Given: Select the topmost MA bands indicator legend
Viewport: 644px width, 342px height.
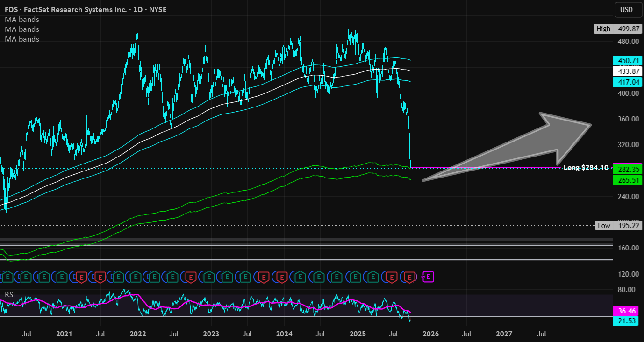Looking at the screenshot, I should [x=22, y=20].
